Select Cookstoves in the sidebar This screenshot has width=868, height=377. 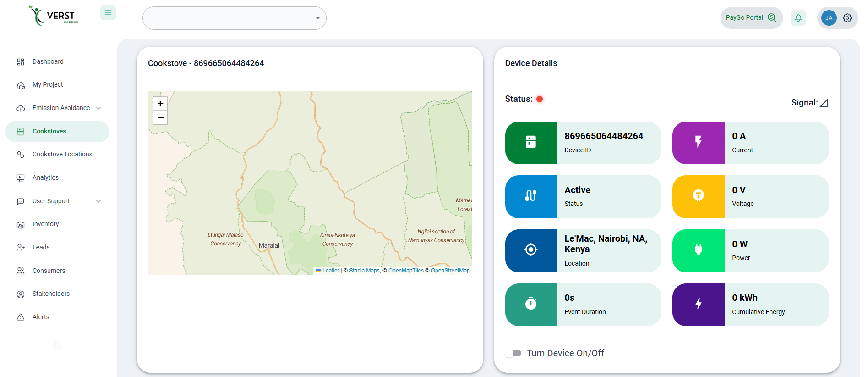[57, 132]
